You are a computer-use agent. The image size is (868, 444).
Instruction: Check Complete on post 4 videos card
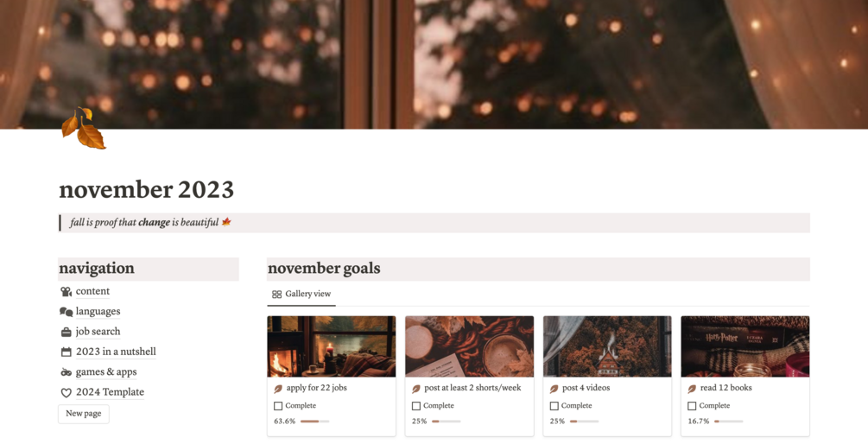click(x=554, y=406)
